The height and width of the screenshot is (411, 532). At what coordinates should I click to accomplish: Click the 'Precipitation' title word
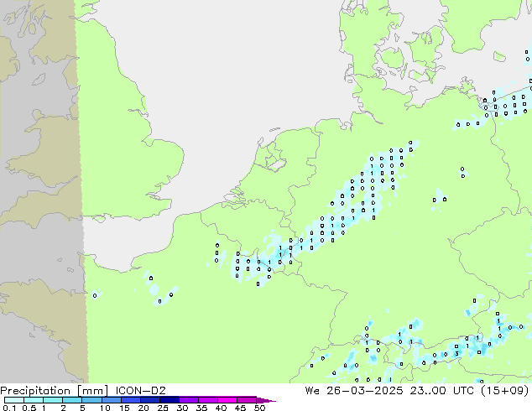(x=35, y=391)
